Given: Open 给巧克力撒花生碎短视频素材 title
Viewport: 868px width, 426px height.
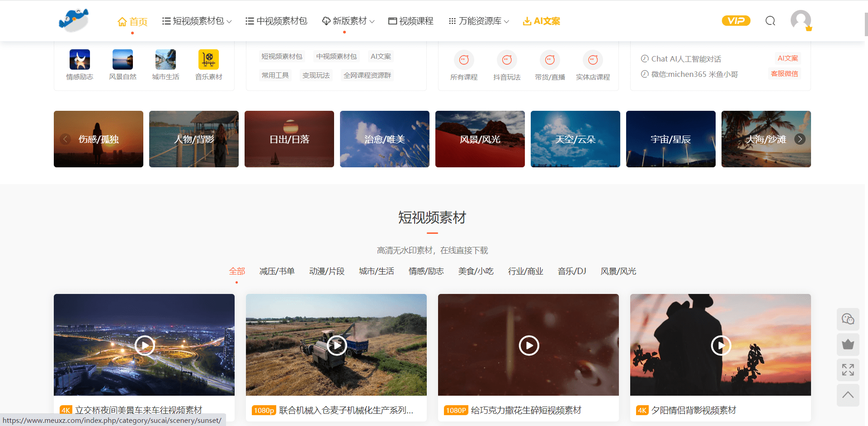Looking at the screenshot, I should point(526,410).
